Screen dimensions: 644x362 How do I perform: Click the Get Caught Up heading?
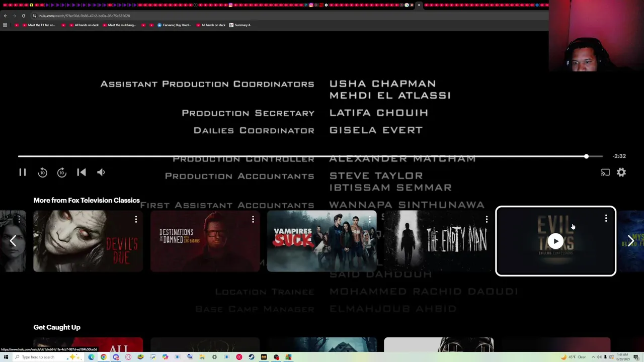point(57,327)
